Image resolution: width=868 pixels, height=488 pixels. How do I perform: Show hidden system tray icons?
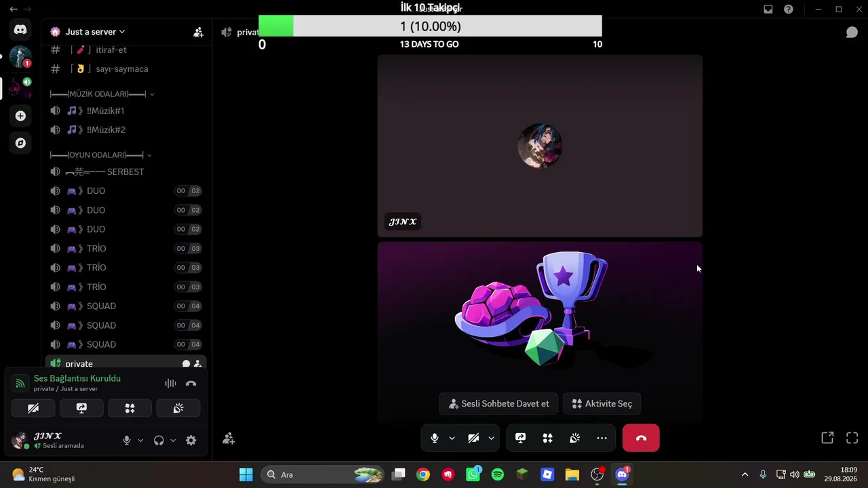pyautogui.click(x=745, y=474)
